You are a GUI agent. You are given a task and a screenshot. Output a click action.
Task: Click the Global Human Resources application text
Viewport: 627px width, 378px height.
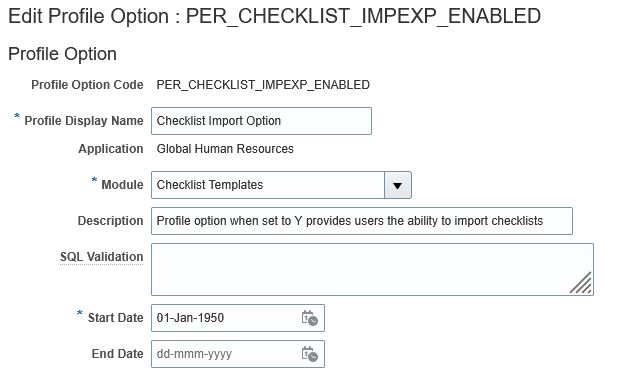click(225, 149)
